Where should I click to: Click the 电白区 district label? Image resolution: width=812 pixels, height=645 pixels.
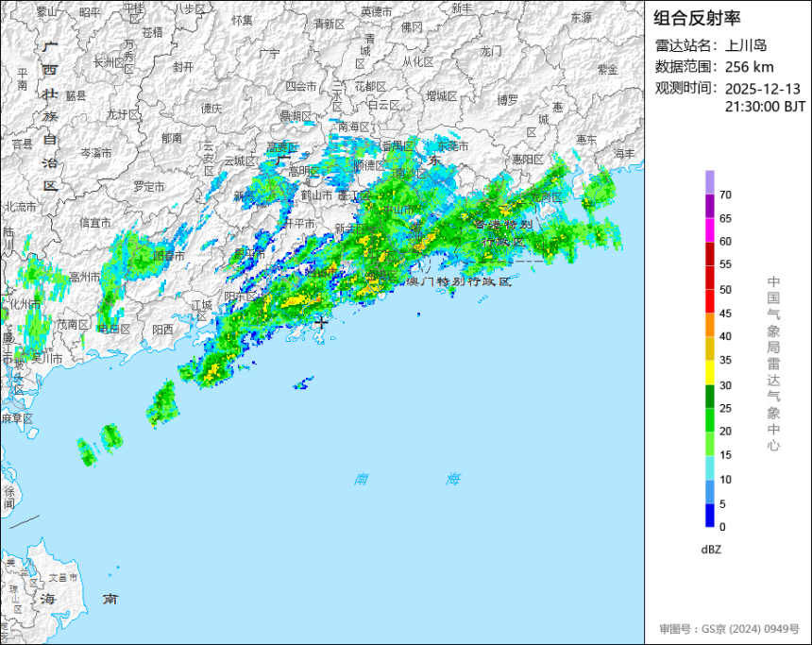point(114,329)
